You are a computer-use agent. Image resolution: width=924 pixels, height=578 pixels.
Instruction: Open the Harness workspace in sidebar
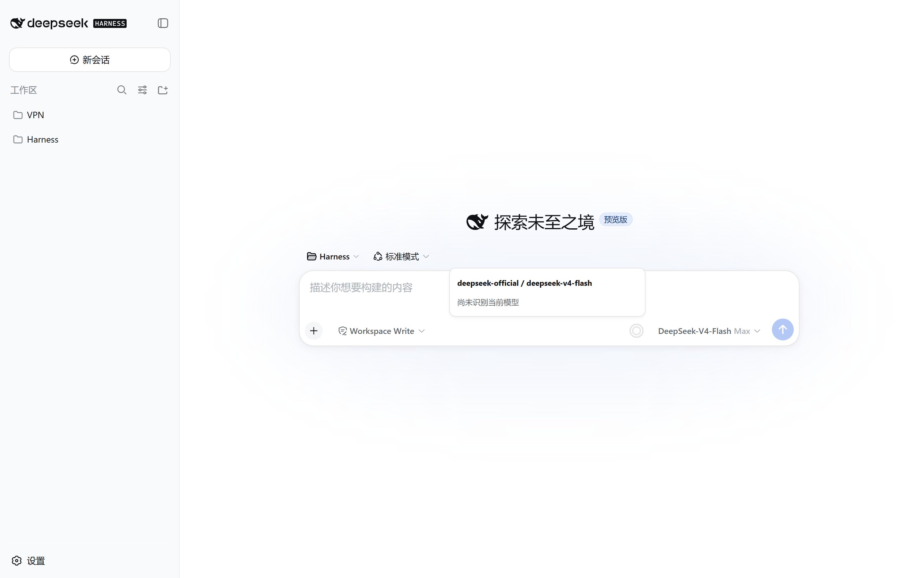(x=90, y=140)
